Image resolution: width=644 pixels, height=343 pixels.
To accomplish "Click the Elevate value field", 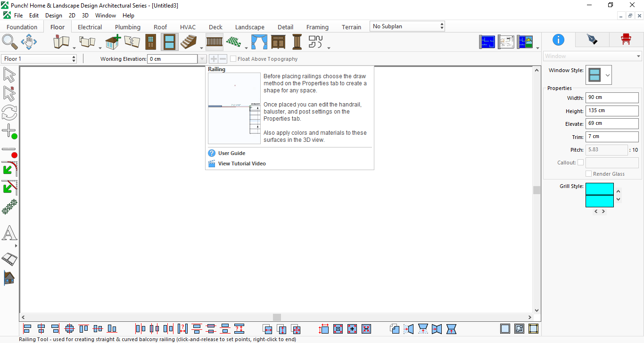I will coord(612,123).
